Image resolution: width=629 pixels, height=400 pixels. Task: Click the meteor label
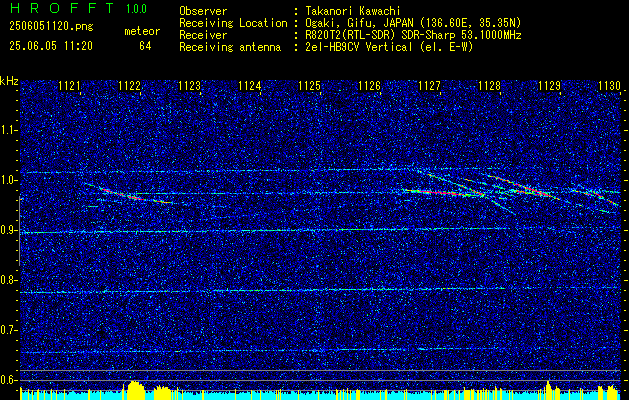(142, 31)
